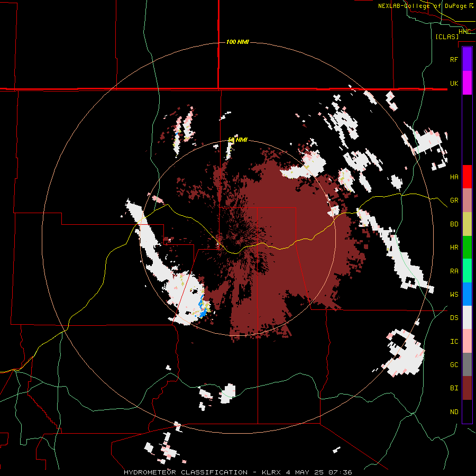Click the BI brown legend color
This screenshot has height=476, width=476.
click(467, 388)
